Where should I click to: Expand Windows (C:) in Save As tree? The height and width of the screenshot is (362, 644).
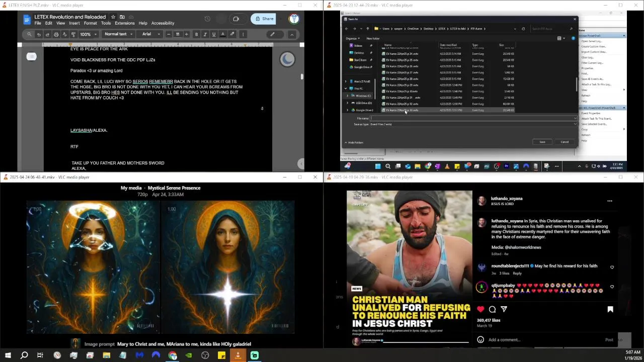pyautogui.click(x=347, y=96)
